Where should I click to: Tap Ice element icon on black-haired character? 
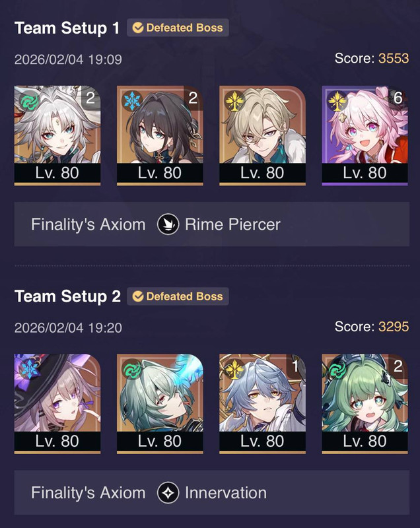pos(131,101)
